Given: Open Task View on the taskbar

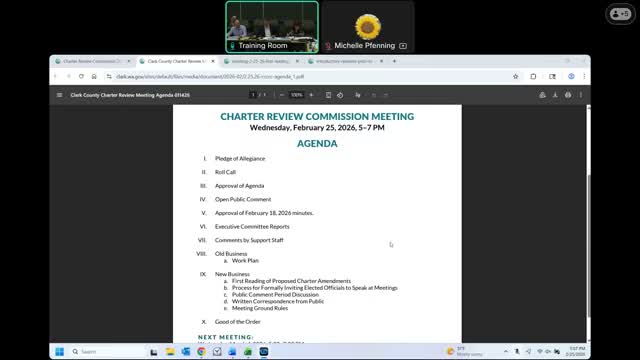Looking at the screenshot, I should [x=154, y=352].
